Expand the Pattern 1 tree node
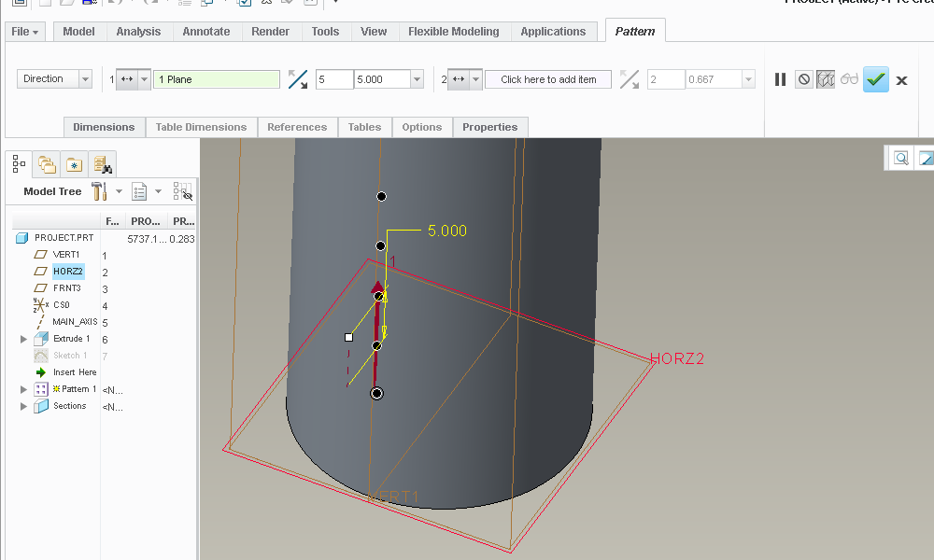 click(24, 389)
